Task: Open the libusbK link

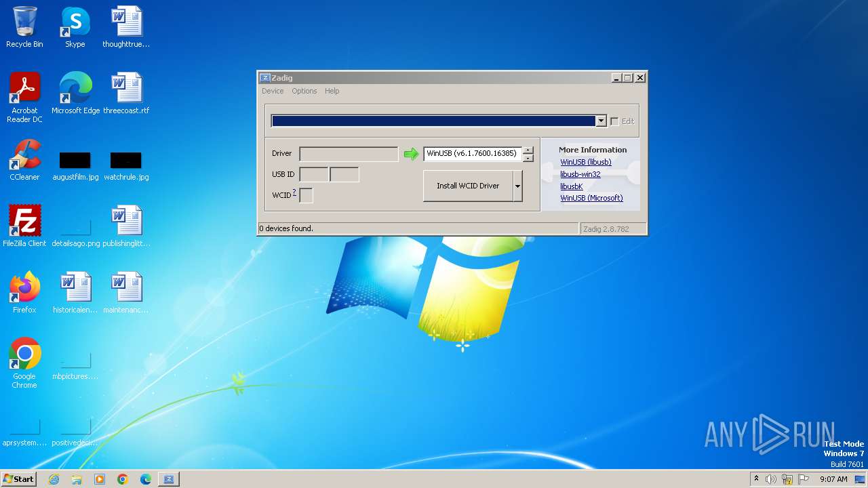Action: pos(572,186)
